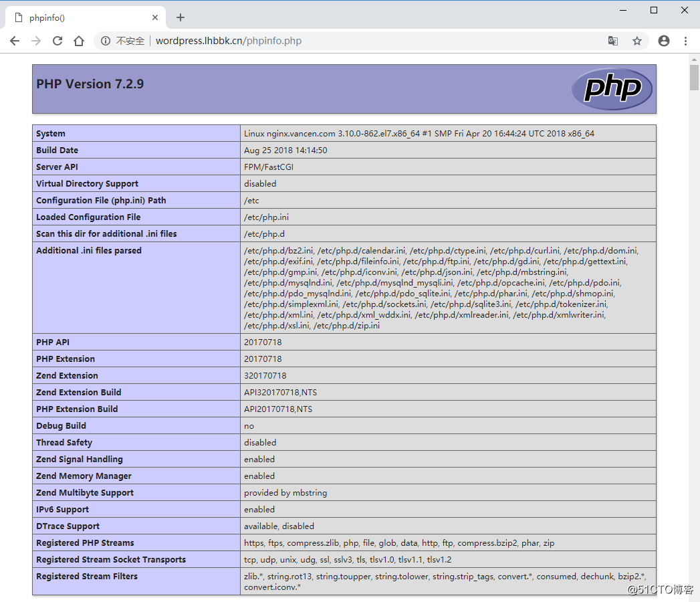Click the scrollbar up arrow
The height and width of the screenshot is (602, 700).
tap(694, 59)
